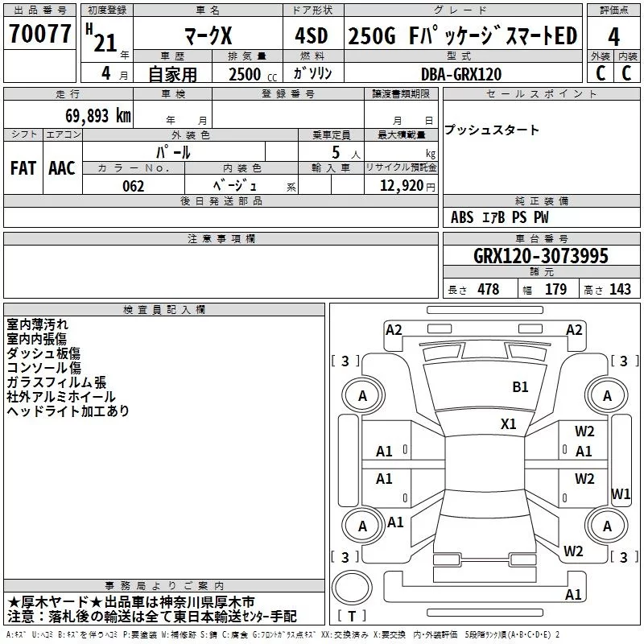Click the spare tire circle above the T label
644x644 pixels.
coord(352,587)
